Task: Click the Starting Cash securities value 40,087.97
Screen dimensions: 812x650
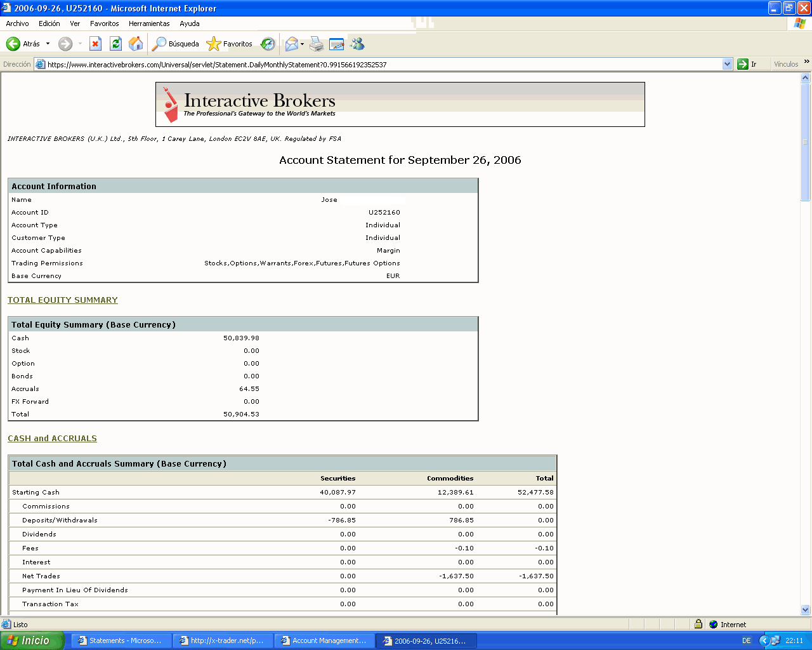Action: click(x=337, y=493)
